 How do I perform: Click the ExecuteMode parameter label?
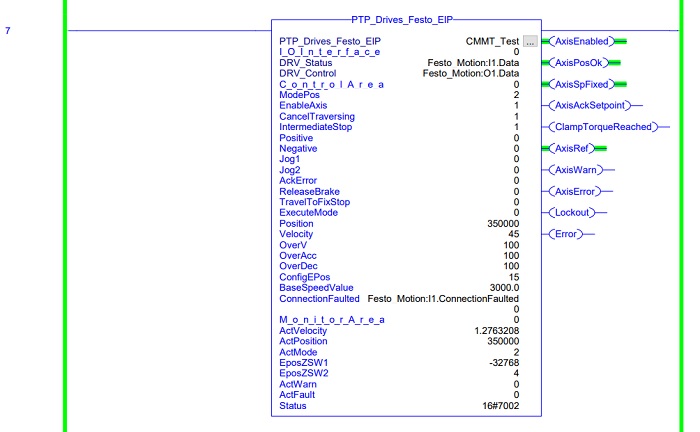(308, 213)
